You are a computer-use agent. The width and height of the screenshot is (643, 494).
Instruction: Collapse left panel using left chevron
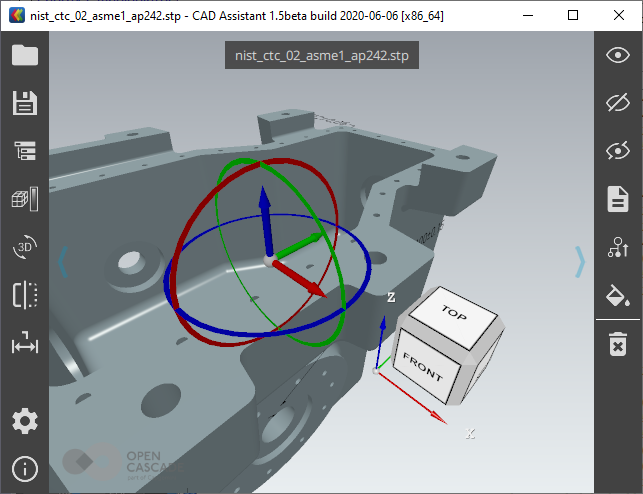(62, 261)
